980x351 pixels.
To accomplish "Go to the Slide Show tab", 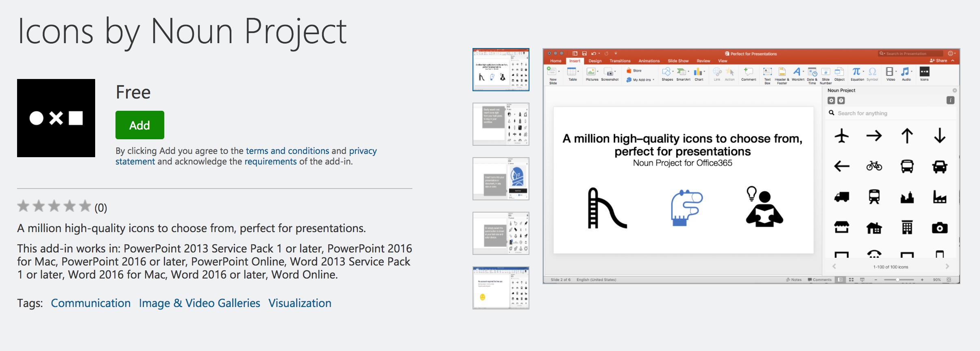I will [678, 61].
